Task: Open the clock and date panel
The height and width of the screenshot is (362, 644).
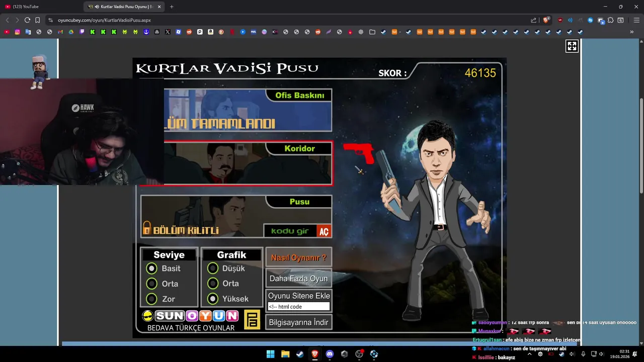Action: point(619,354)
